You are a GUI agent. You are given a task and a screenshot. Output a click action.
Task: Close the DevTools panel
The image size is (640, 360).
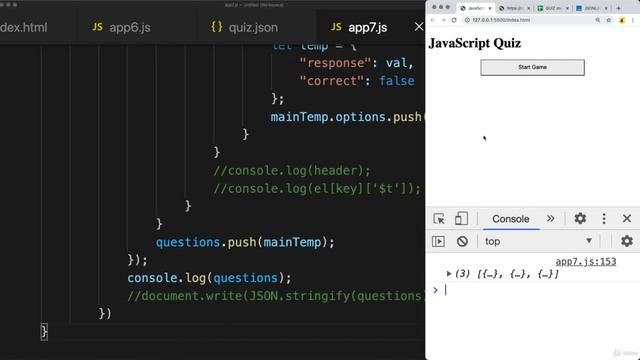click(x=627, y=218)
